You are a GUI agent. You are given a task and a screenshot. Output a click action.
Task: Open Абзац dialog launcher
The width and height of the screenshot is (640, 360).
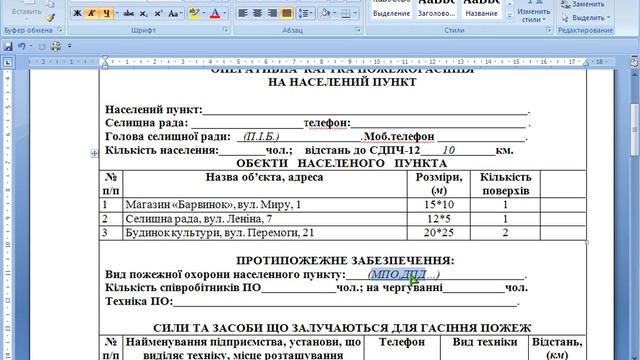358,29
